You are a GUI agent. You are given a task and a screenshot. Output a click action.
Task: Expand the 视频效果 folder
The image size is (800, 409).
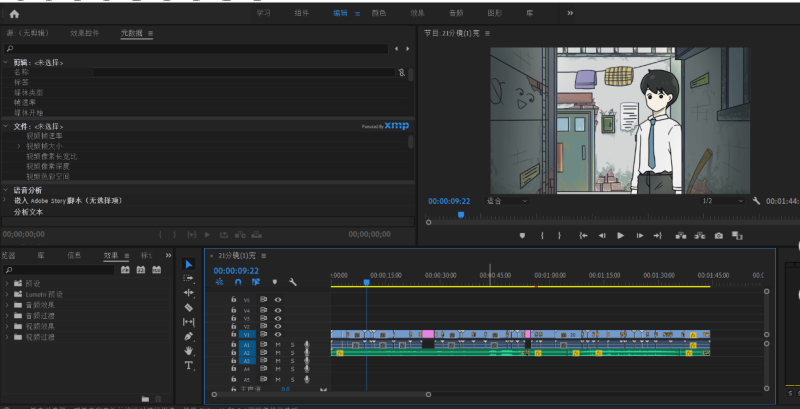pyautogui.click(x=7, y=326)
